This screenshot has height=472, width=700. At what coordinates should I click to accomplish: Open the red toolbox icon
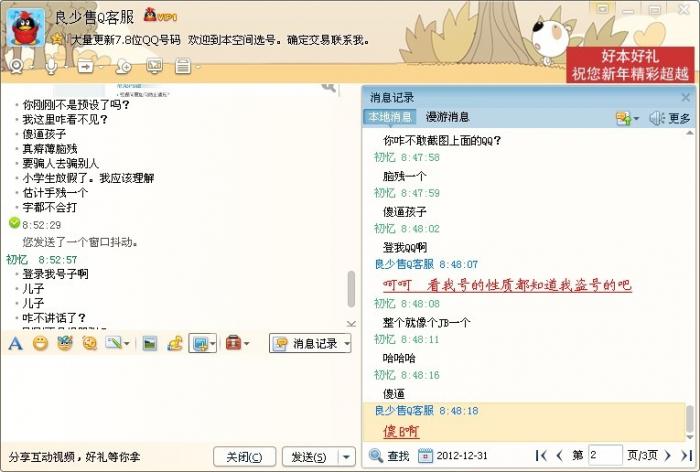(233, 343)
